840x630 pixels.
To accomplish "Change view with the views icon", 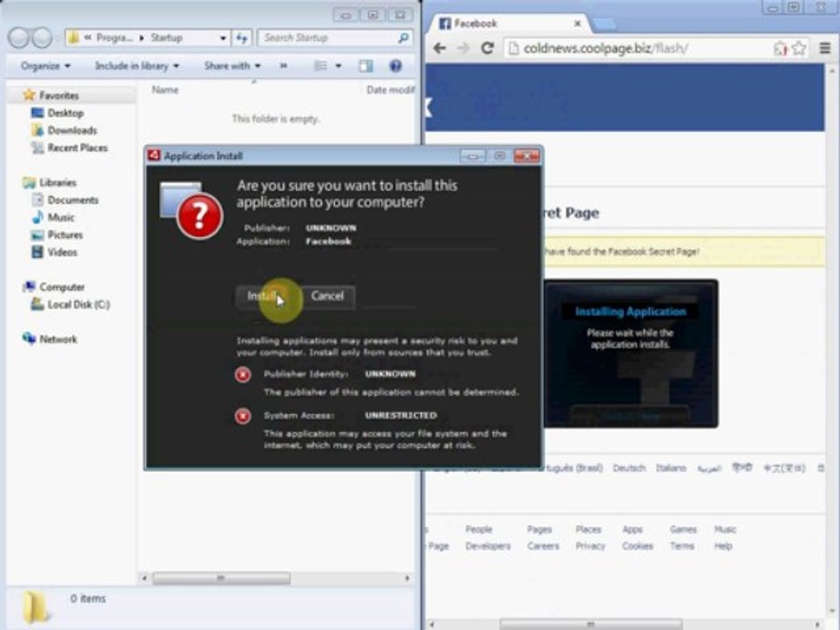I will tap(320, 66).
